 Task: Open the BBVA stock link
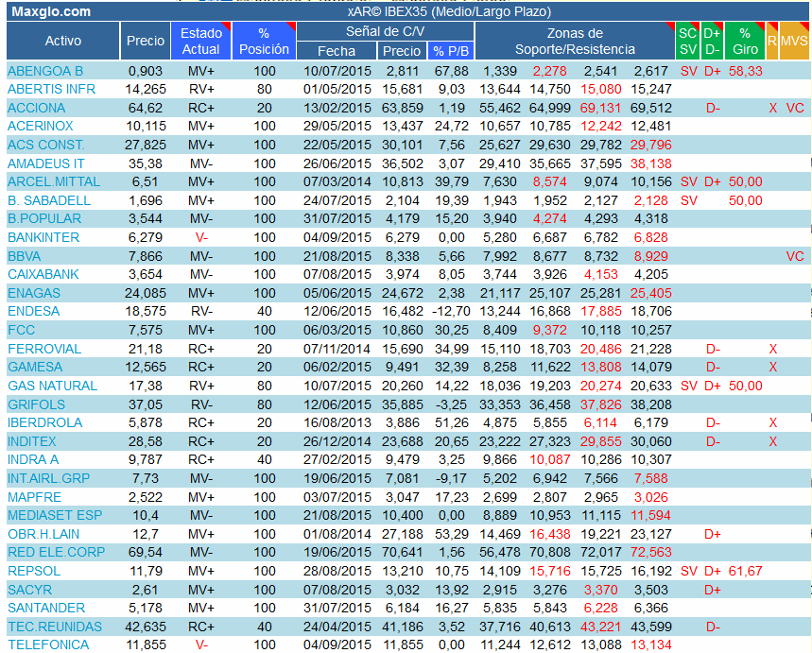25,256
